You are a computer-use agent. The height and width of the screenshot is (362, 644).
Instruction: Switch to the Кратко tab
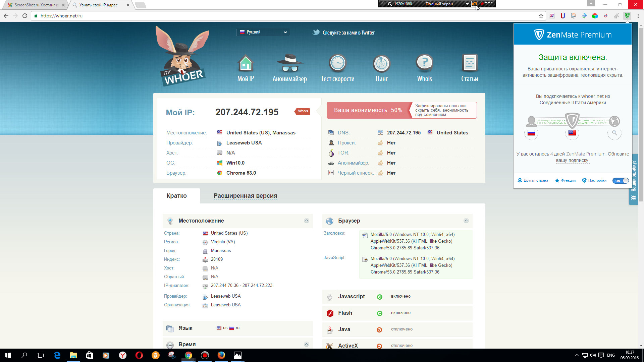[x=177, y=196]
